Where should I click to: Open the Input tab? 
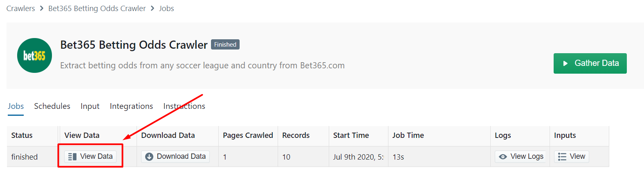[x=90, y=106]
